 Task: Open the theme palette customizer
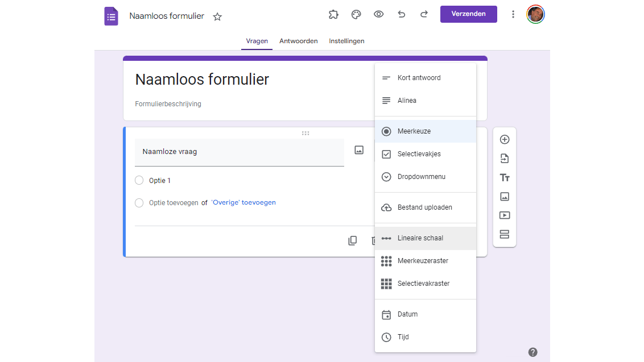click(356, 15)
